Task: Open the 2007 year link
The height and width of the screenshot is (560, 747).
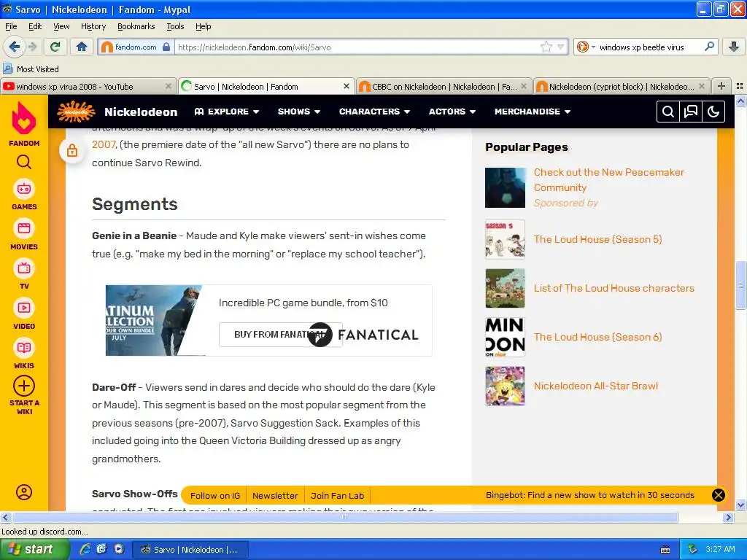Action: pos(104,144)
